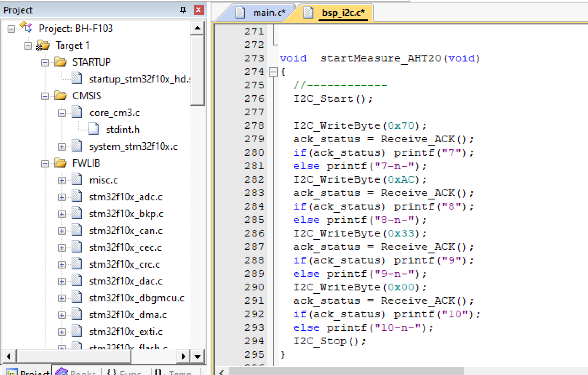Click the system_stm32f10x.c file icon
Image resolution: width=588 pixels, height=375 pixels.
[x=77, y=146]
